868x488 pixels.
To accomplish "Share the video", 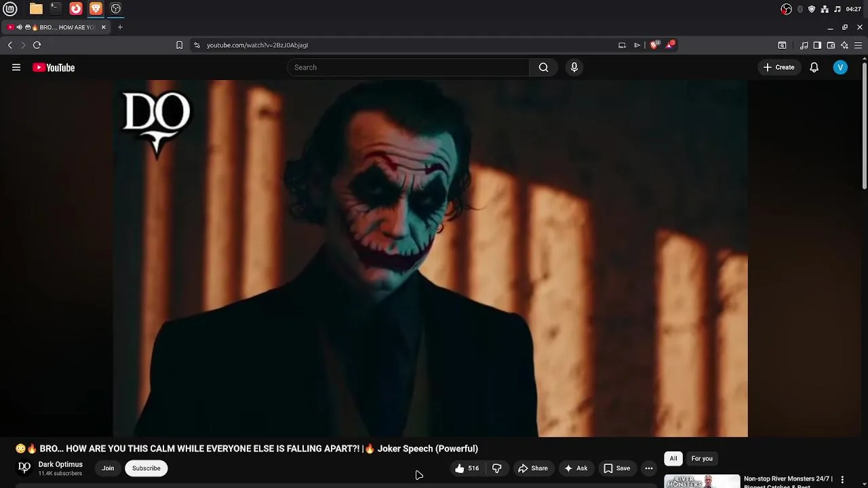I will pos(533,468).
